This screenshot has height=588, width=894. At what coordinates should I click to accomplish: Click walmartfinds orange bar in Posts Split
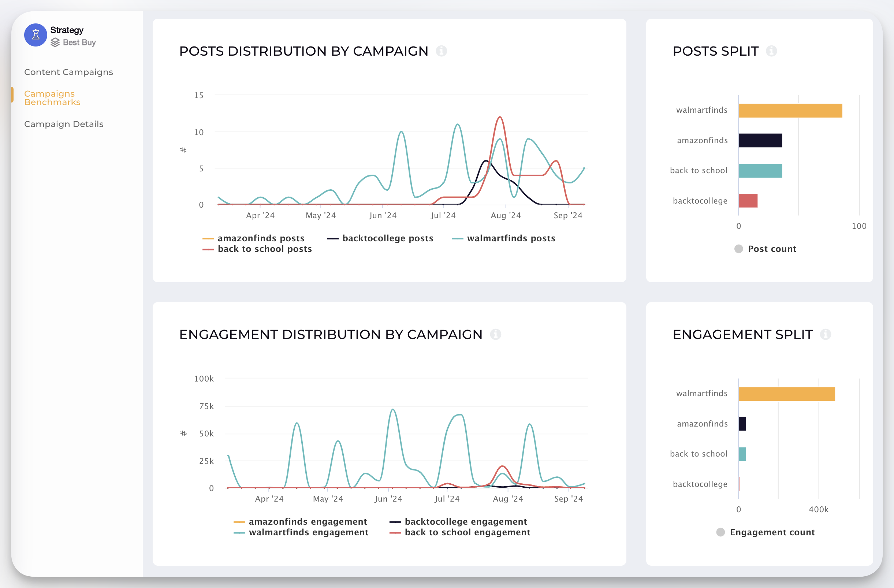tap(790, 111)
